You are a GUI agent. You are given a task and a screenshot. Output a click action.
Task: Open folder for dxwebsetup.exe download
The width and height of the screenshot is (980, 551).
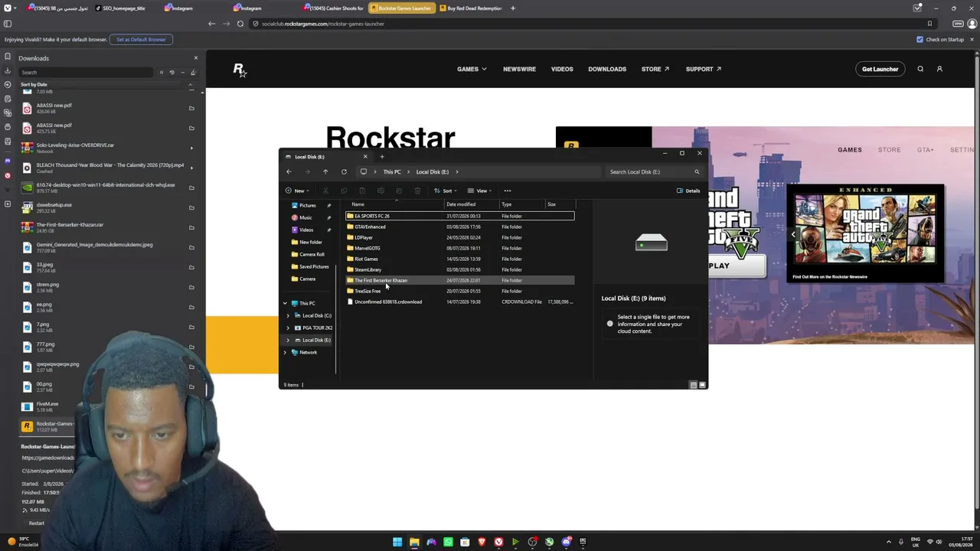(191, 207)
